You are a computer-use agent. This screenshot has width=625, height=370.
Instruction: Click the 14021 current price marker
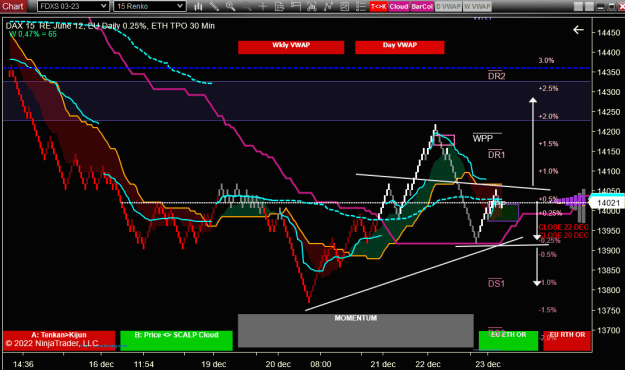(608, 203)
